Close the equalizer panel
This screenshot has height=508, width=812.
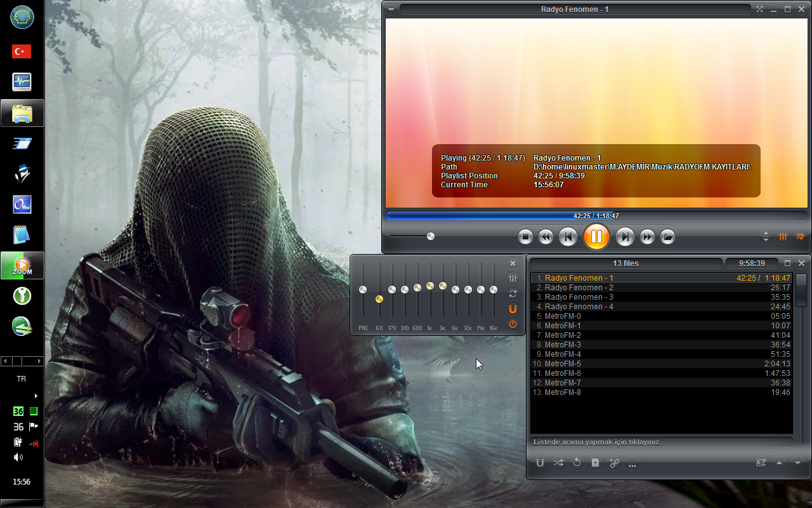(x=513, y=263)
